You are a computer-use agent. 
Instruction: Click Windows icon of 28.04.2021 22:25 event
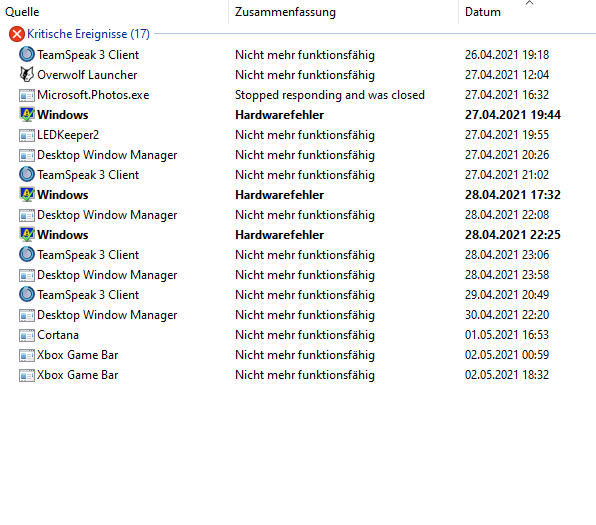[x=27, y=234]
